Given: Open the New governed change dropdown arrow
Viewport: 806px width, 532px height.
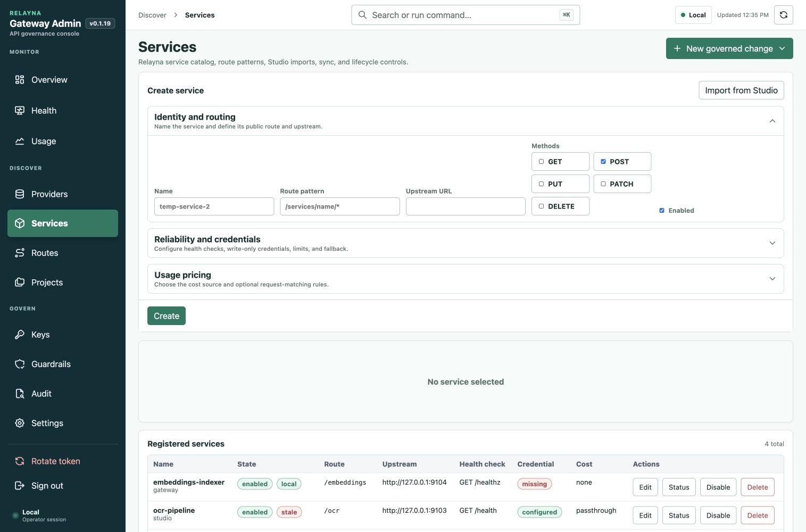Looking at the screenshot, I should (782, 48).
